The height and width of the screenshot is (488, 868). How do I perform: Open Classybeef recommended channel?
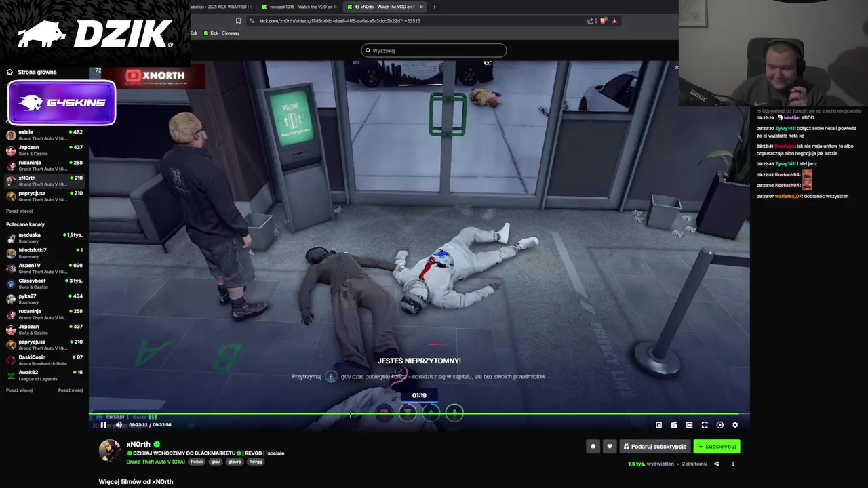pos(44,283)
